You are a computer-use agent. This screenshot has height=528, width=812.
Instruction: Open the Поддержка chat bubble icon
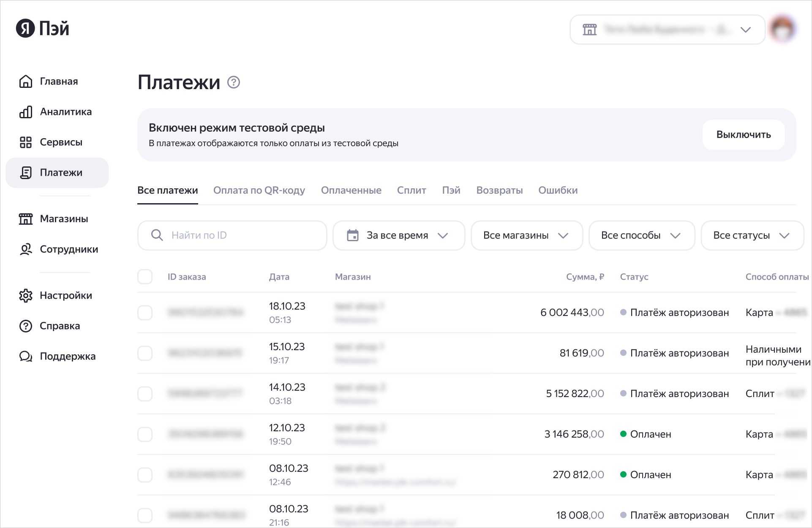(x=26, y=357)
